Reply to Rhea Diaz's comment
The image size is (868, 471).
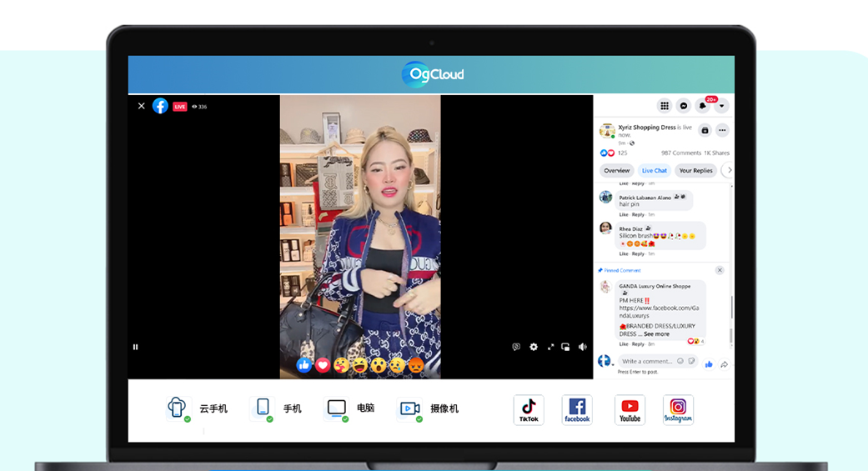point(638,253)
